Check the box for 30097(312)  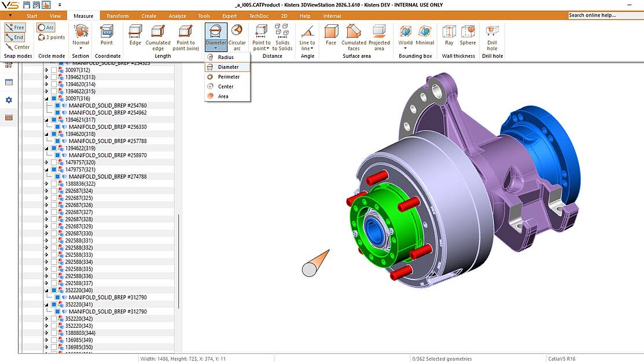[x=54, y=70]
